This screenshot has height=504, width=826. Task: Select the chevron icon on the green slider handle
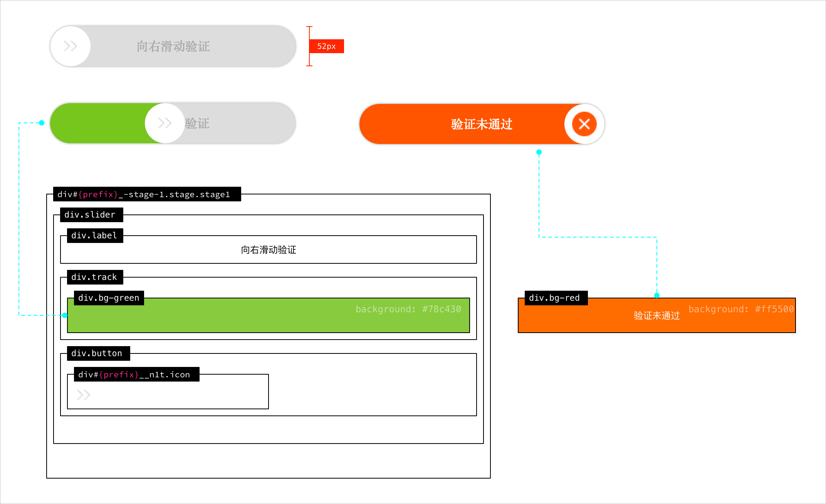(165, 123)
